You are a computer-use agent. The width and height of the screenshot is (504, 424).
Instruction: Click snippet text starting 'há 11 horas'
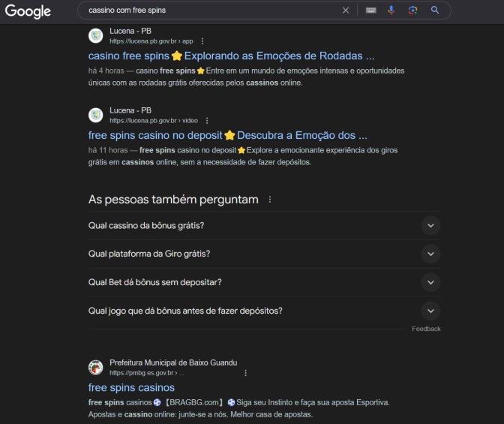pyautogui.click(x=243, y=156)
